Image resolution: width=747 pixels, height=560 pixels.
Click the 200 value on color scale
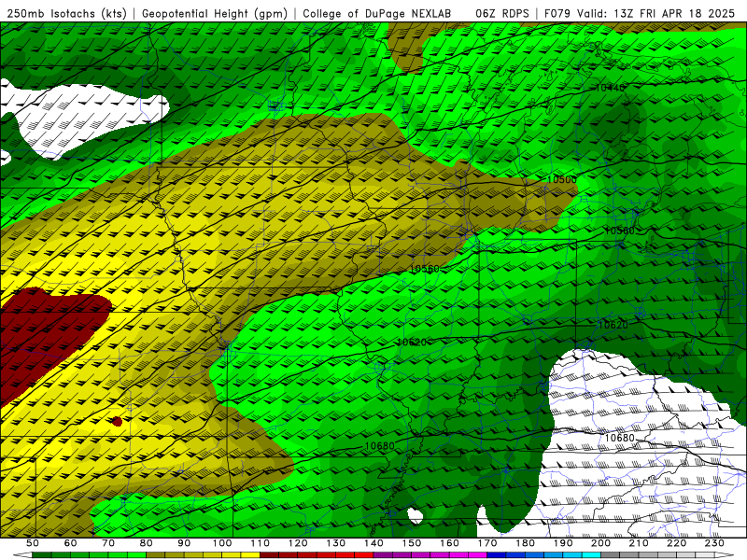(x=600, y=543)
